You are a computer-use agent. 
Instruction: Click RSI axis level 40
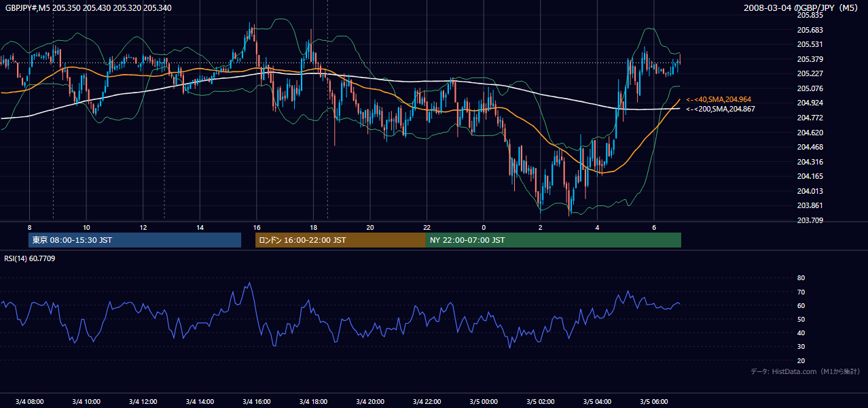pyautogui.click(x=801, y=333)
